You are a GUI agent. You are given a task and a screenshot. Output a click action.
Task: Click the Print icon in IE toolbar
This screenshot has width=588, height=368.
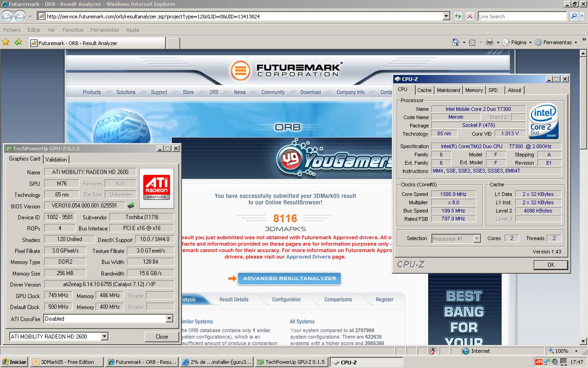[489, 42]
